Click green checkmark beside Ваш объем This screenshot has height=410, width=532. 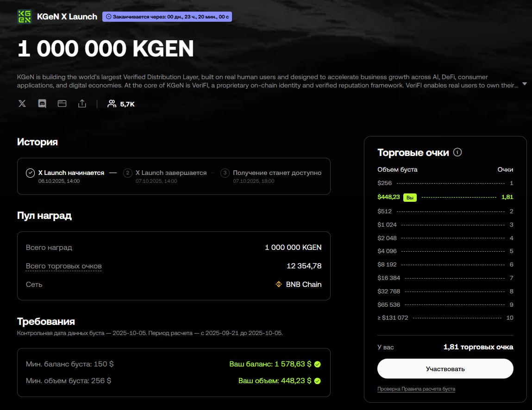pos(318,381)
